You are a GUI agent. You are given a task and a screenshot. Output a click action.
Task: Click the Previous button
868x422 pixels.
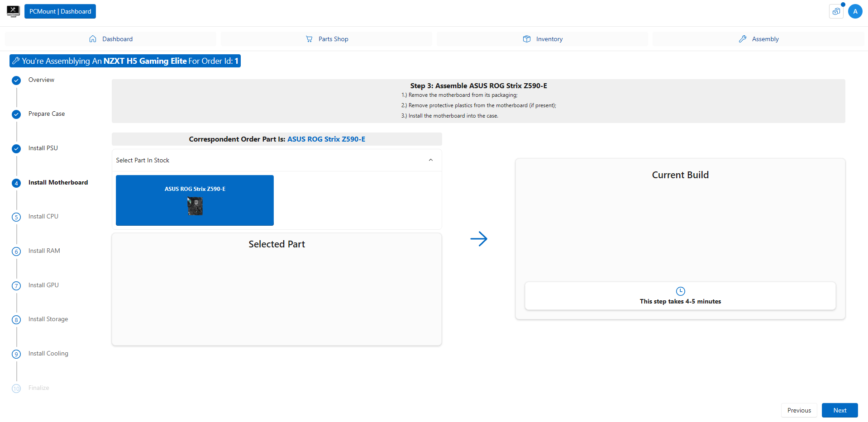pyautogui.click(x=799, y=410)
